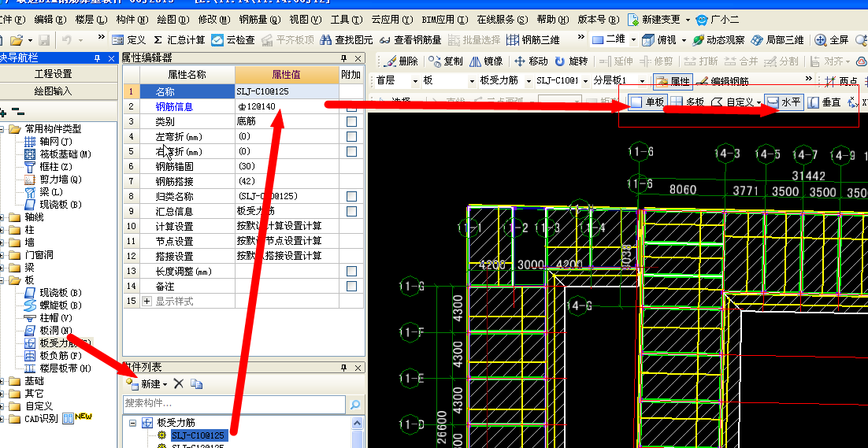Screen dimensions: 868x448
Task: Select 镜像 mirror tool
Action: pyautogui.click(x=486, y=61)
